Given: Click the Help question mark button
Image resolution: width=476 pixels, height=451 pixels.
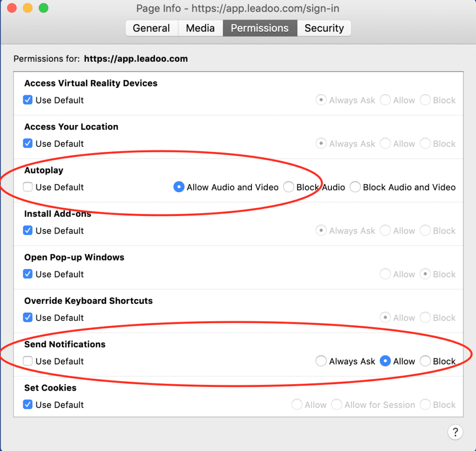Looking at the screenshot, I should click(456, 432).
